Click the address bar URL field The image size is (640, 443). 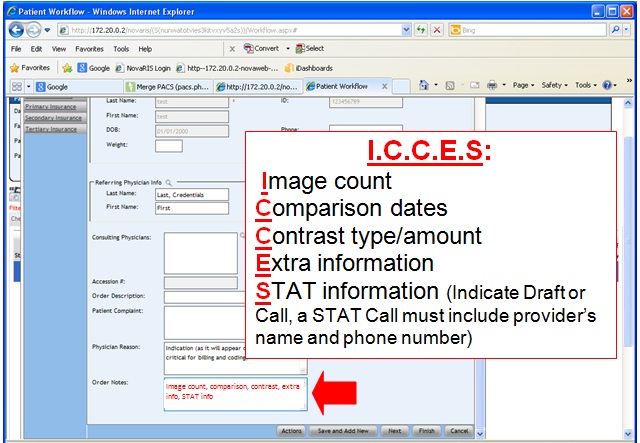230,30
